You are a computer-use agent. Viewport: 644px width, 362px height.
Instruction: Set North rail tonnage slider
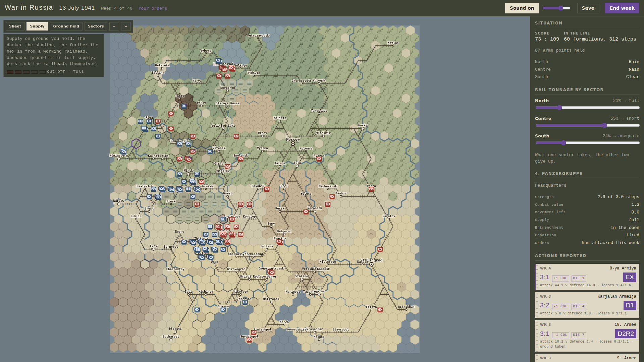pyautogui.click(x=587, y=108)
